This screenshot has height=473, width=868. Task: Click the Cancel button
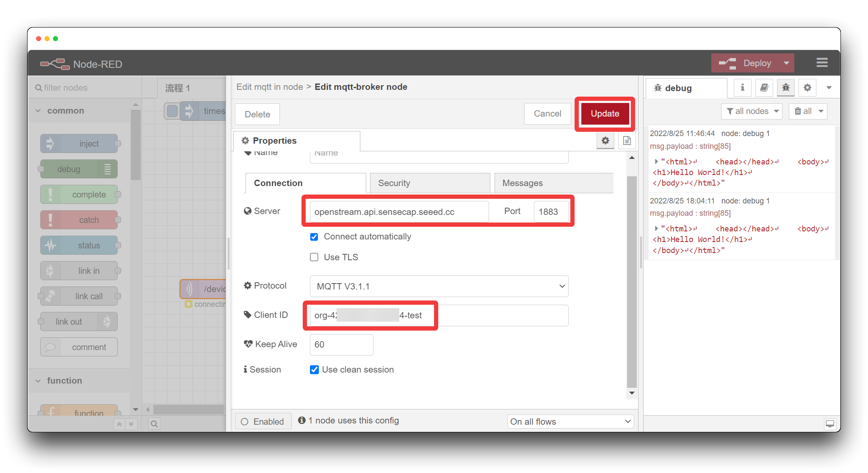(x=547, y=114)
